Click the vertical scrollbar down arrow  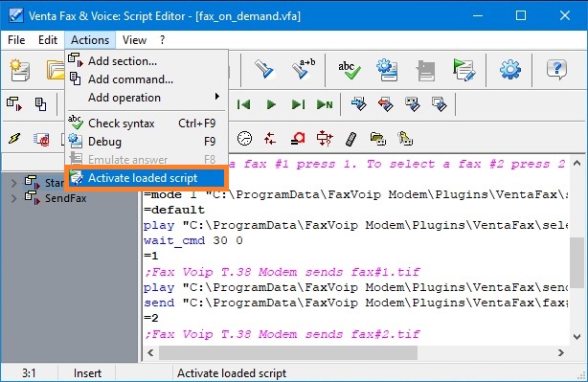[577, 337]
